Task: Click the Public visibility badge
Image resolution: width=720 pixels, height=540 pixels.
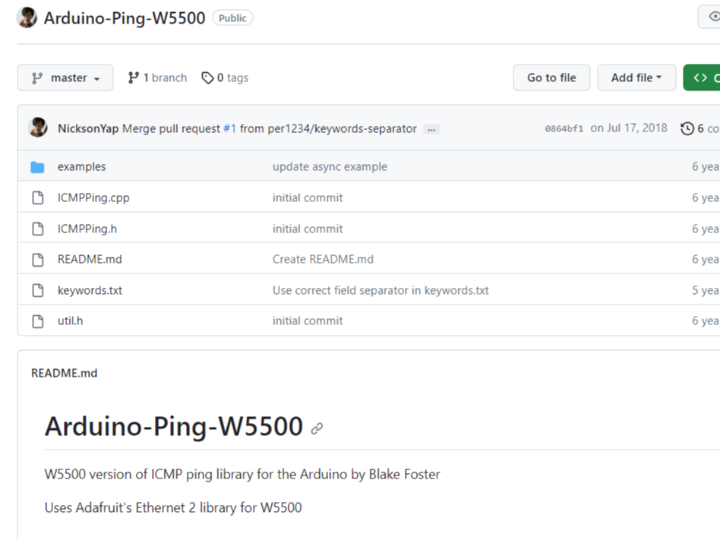Action: (x=232, y=18)
